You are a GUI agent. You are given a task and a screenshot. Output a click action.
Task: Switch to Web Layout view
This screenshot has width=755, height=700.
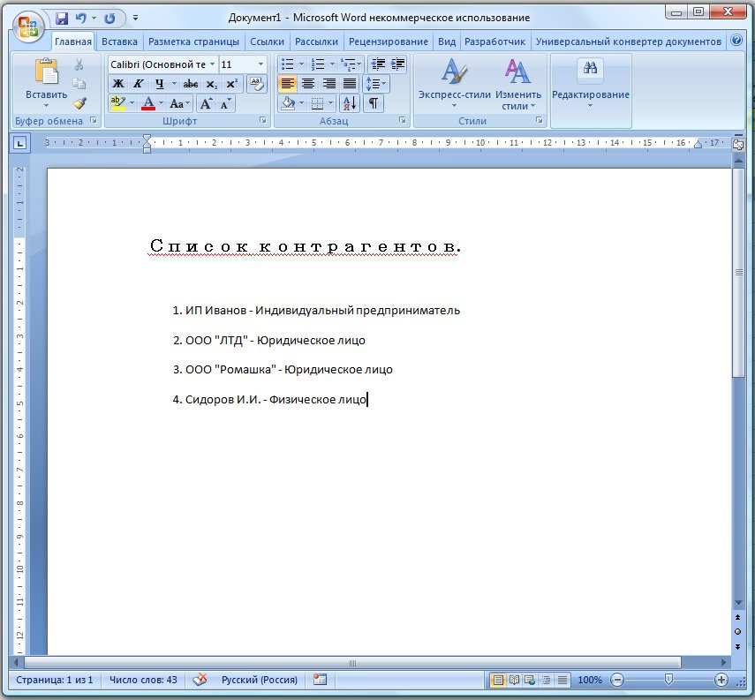point(530,680)
